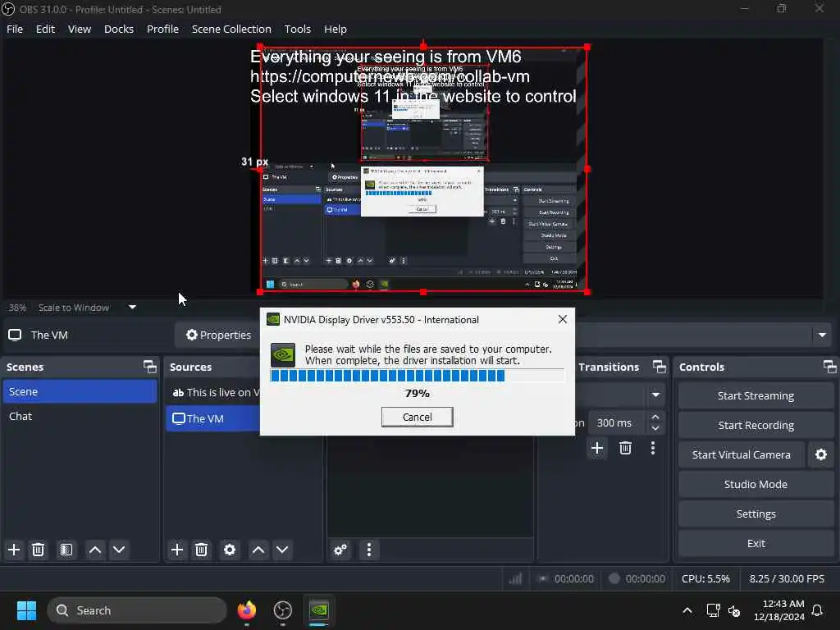Click the Windows Start button
Viewport: 840px width, 630px height.
click(x=26, y=610)
